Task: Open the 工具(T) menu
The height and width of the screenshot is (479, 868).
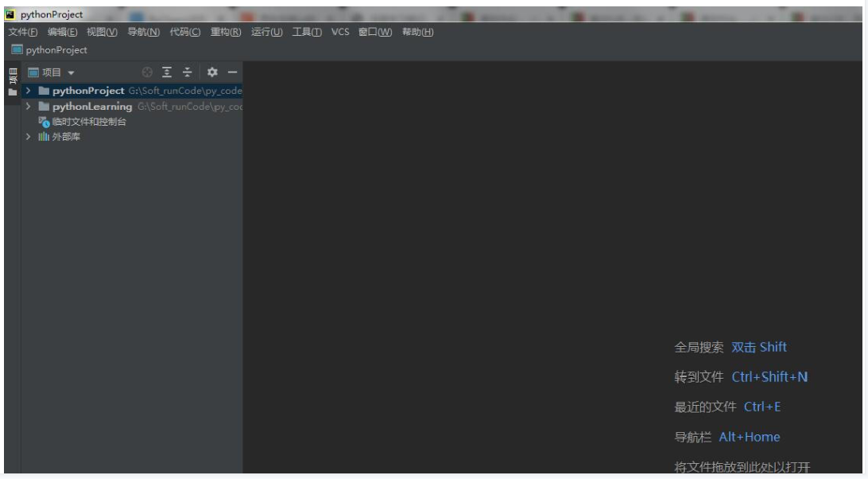Action: pyautogui.click(x=307, y=32)
